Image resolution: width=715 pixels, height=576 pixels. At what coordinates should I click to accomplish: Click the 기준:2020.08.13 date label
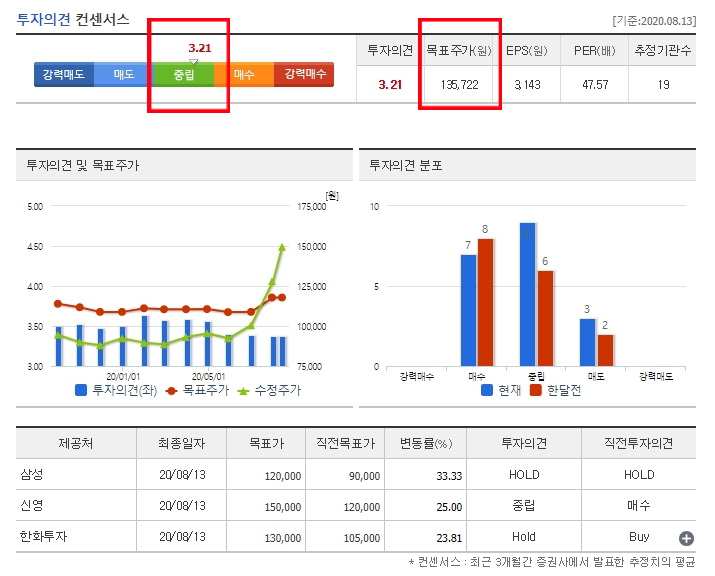(654, 21)
